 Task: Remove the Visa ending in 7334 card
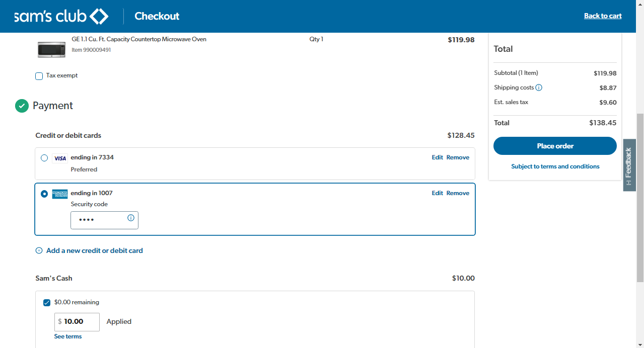click(458, 157)
